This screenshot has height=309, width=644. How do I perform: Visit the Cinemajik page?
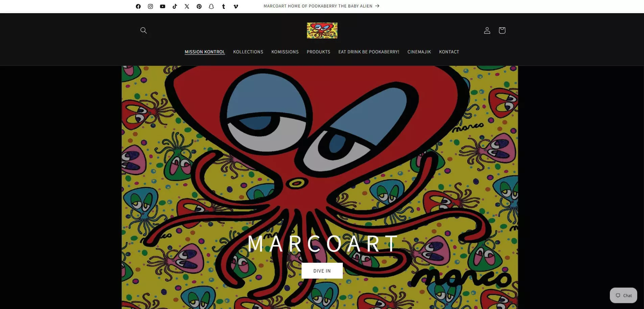pyautogui.click(x=419, y=52)
